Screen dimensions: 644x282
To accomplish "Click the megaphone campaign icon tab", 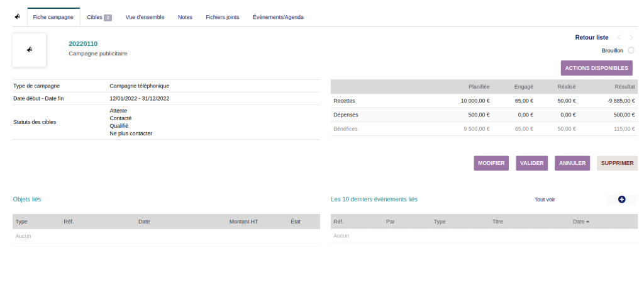I will point(18,17).
